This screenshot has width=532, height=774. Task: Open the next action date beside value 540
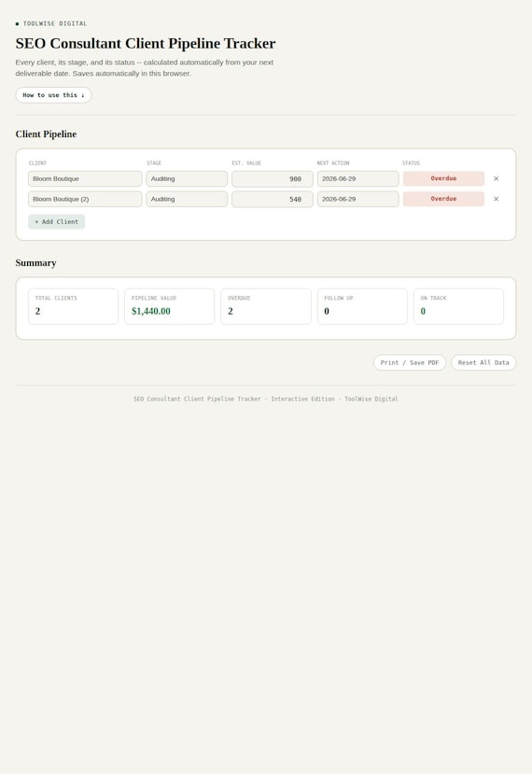coord(357,199)
